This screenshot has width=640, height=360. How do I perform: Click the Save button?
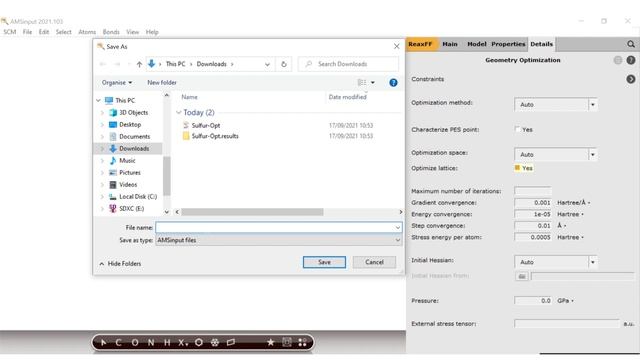324,262
